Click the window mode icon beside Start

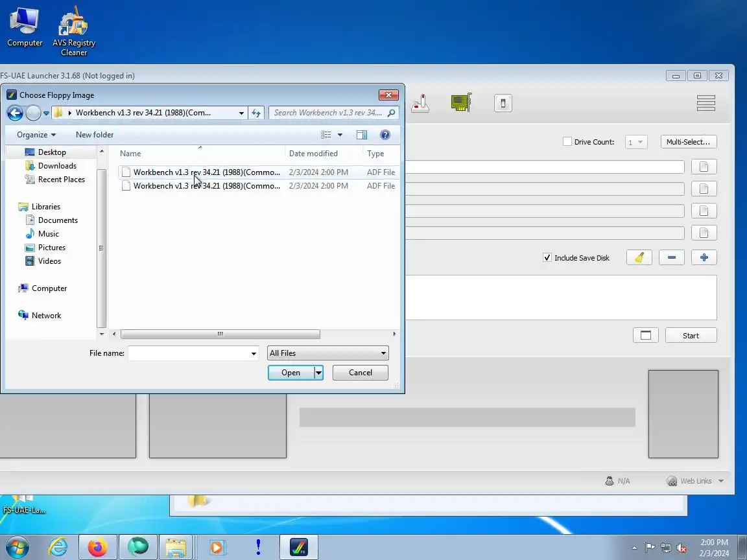[646, 335]
